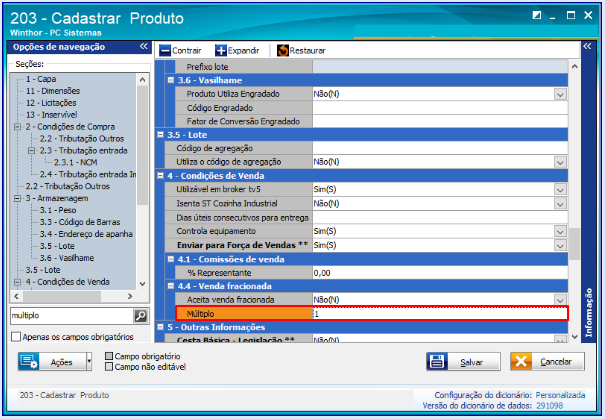The width and height of the screenshot is (605, 419).
Task: Collapse 4.1 - Comissões de venda section
Action: pyautogui.click(x=171, y=259)
